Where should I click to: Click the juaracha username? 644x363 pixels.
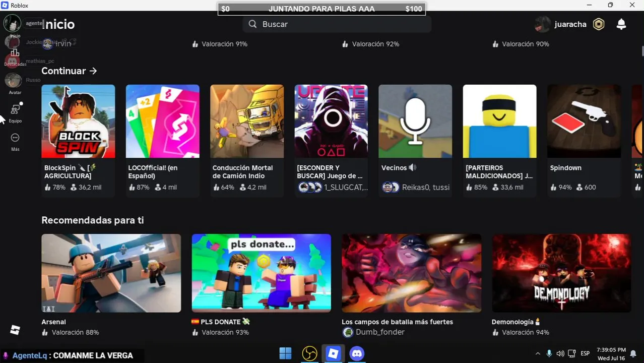click(570, 24)
